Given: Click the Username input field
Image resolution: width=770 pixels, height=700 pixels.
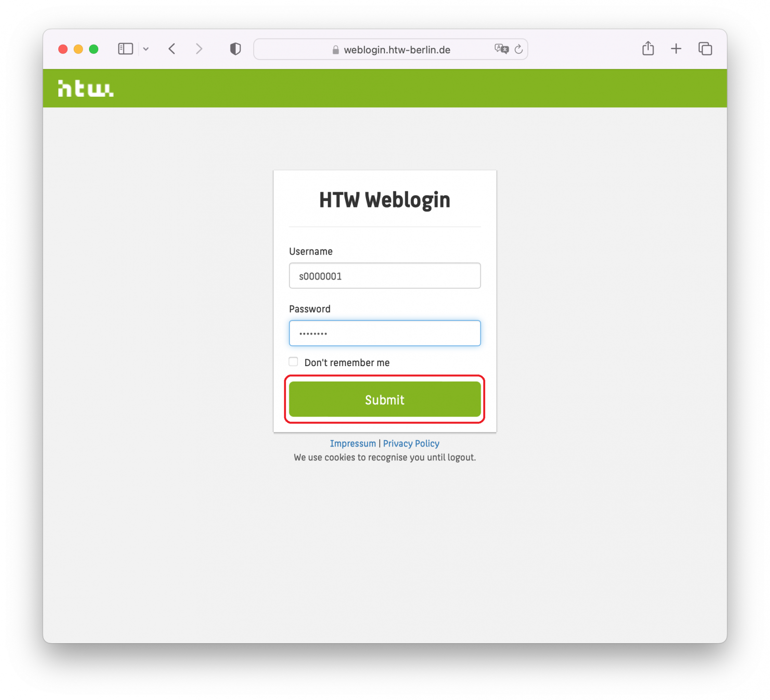Looking at the screenshot, I should click(x=385, y=276).
